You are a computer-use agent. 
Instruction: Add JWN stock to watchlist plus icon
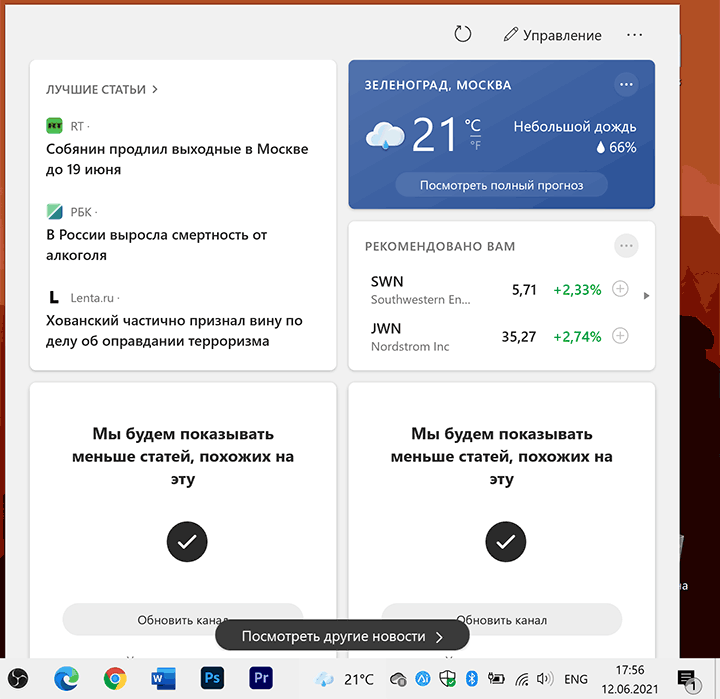[x=620, y=336]
